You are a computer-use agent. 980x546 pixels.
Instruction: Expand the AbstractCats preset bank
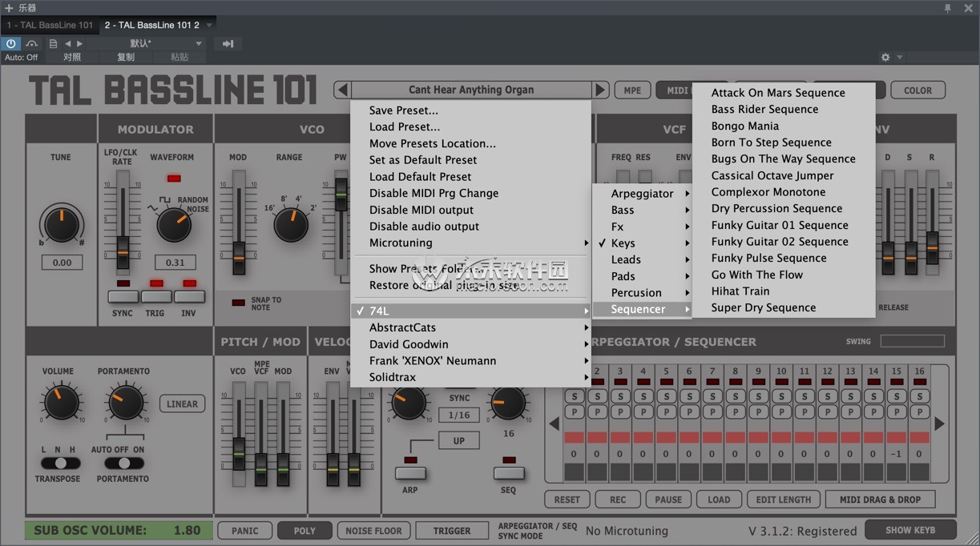pyautogui.click(x=471, y=327)
